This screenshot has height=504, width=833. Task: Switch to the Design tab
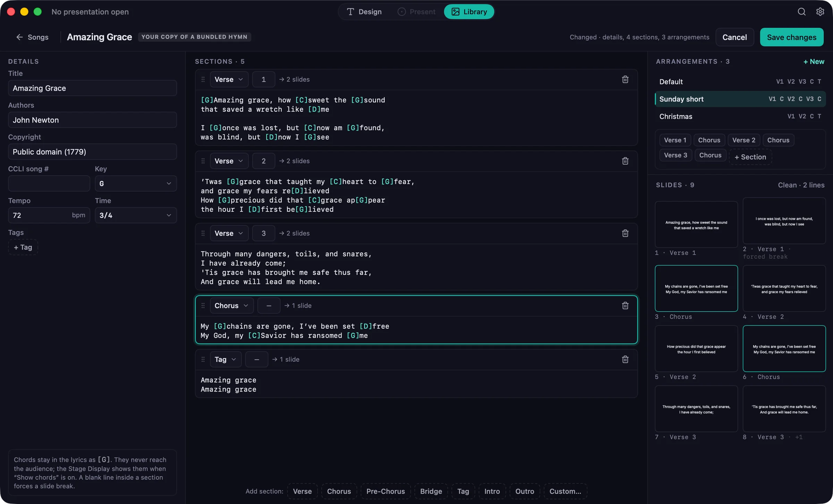tap(364, 12)
